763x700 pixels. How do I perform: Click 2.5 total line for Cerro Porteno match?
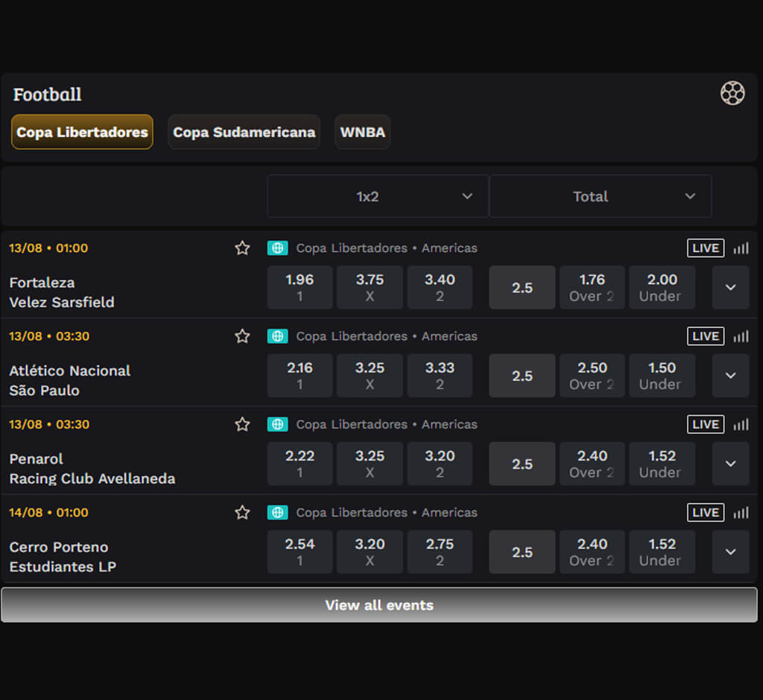[522, 552]
